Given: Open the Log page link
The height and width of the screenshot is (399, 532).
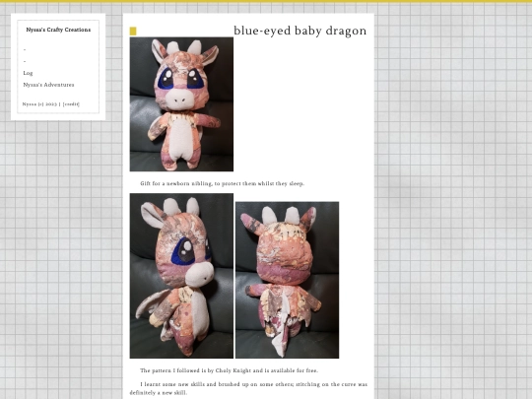Looking at the screenshot, I should (28, 73).
